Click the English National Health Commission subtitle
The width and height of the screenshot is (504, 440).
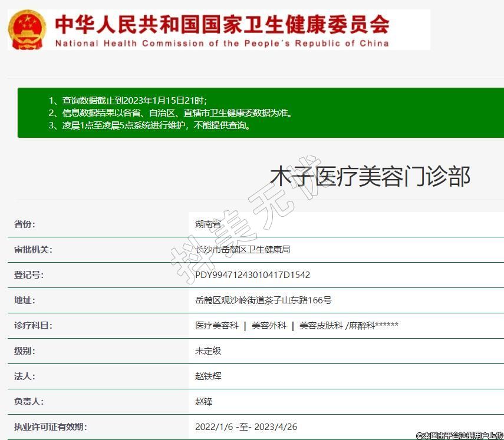(222, 43)
